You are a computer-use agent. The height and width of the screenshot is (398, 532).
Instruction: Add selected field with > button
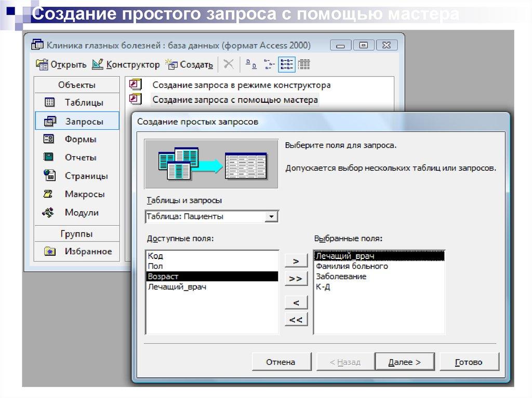[x=296, y=260]
